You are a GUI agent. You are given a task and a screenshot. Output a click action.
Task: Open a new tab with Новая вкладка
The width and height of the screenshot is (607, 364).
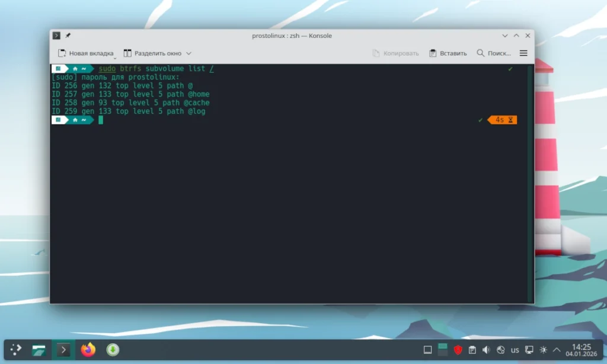click(86, 53)
